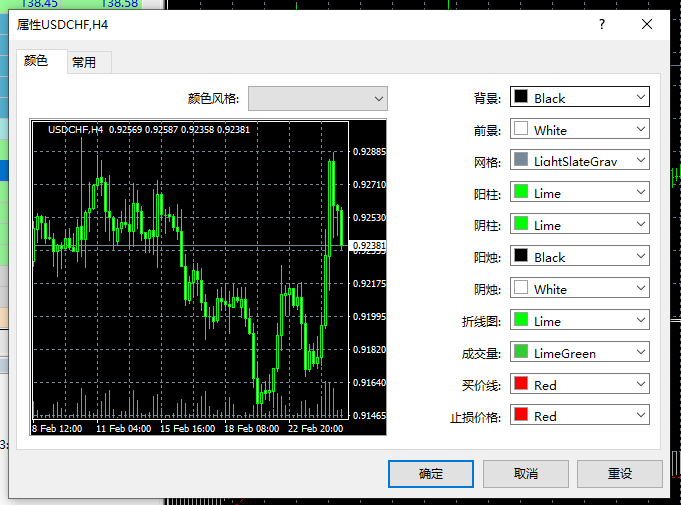
Task: Click the 阴烛 White color swatch
Action: (520, 289)
